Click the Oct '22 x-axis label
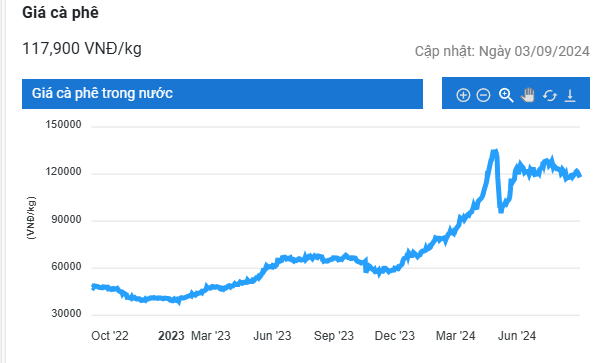 pyautogui.click(x=110, y=336)
